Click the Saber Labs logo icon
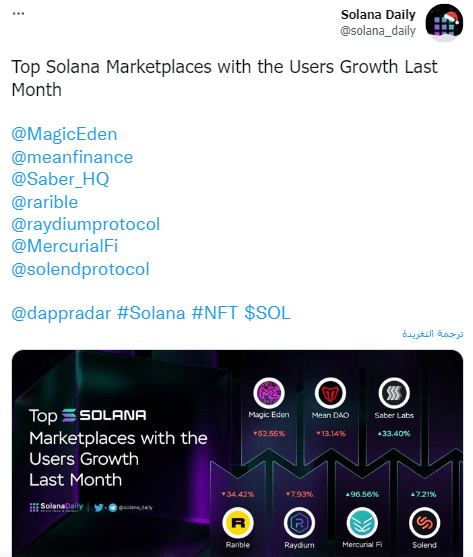 (394, 393)
